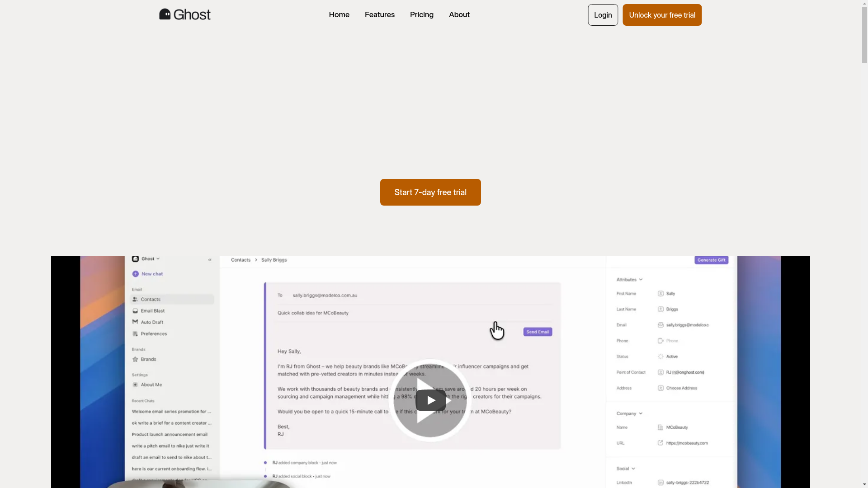Click the About Me icon in sidebar
868x488 pixels.
pos(135,385)
